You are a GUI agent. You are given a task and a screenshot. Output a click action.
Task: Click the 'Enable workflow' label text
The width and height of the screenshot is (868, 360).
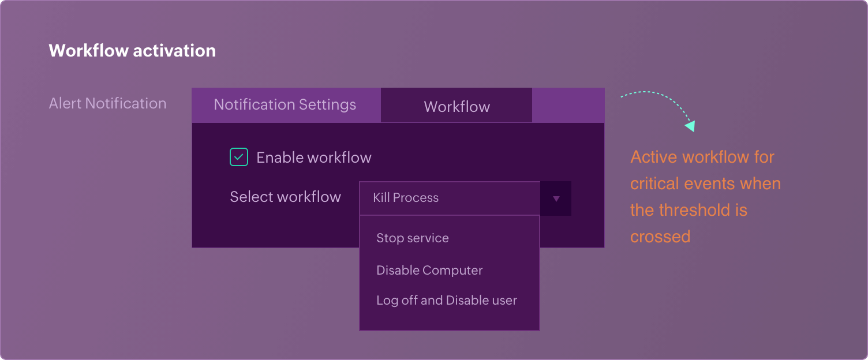313,157
